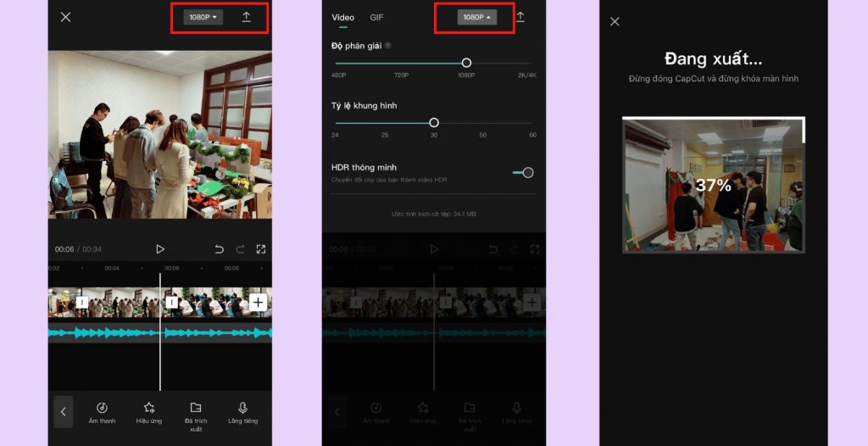
Task: Cancel the export with the X in right screen
Action: tap(615, 21)
